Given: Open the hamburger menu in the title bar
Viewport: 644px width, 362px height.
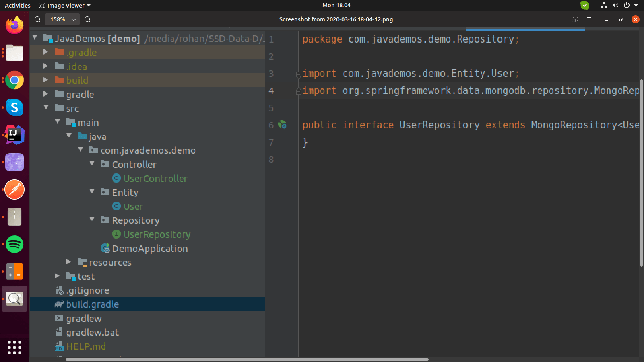Looking at the screenshot, I should 589,19.
